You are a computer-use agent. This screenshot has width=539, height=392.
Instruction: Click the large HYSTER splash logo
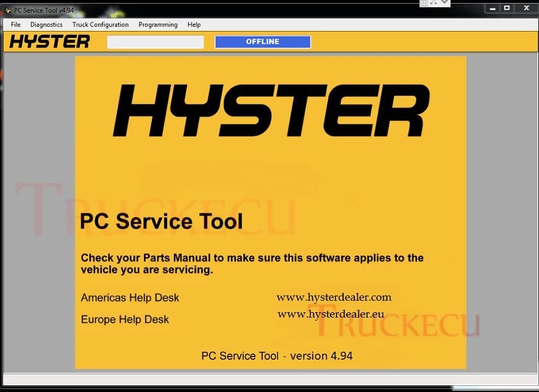pyautogui.click(x=271, y=110)
